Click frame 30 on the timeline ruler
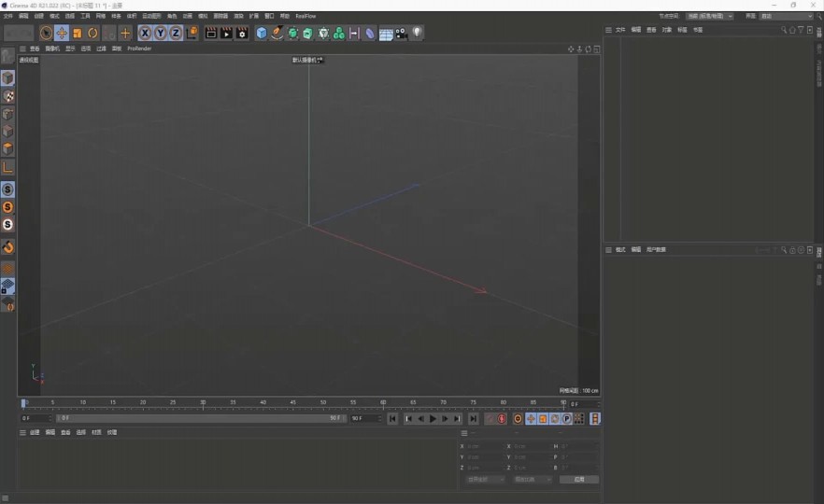The width and height of the screenshot is (824, 504). coord(203,402)
